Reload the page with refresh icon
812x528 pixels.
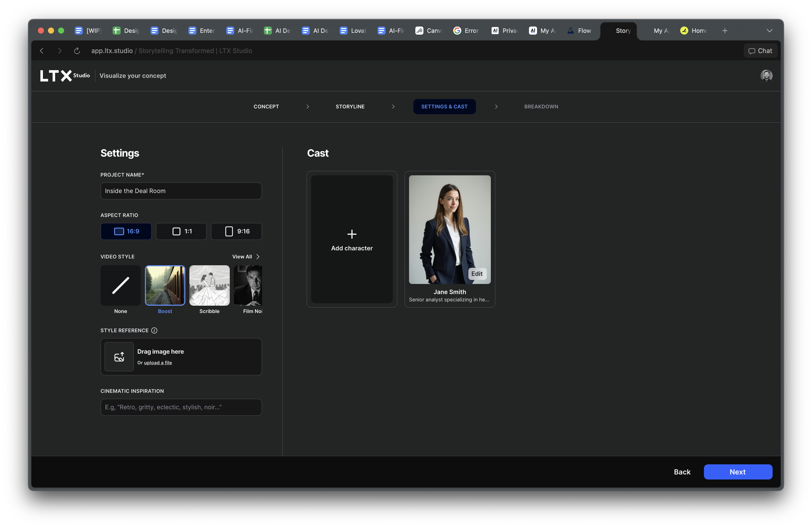point(77,51)
